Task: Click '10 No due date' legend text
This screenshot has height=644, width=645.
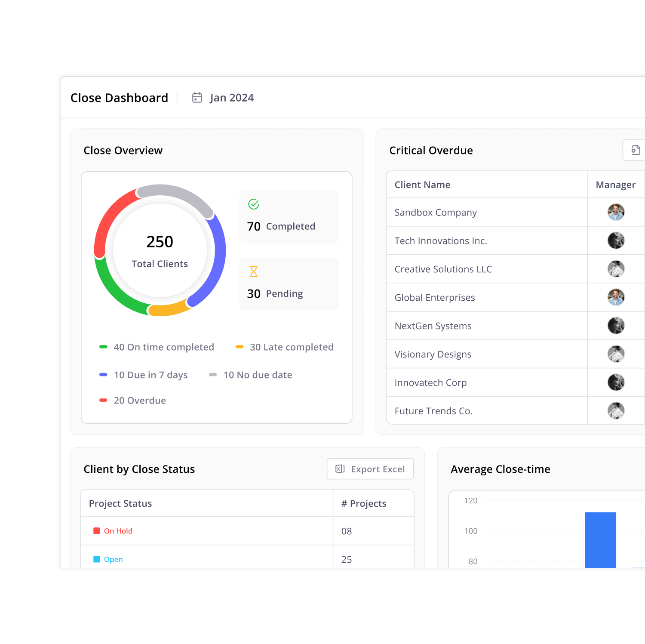Action: (258, 375)
